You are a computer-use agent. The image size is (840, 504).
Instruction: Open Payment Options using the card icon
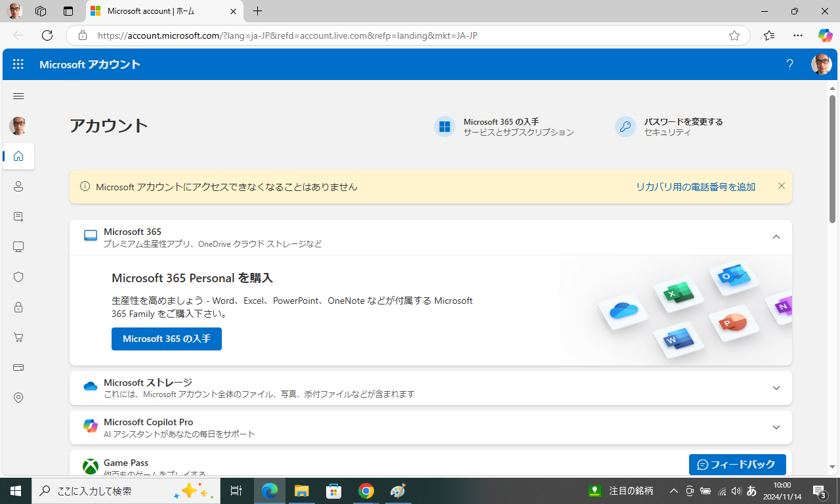(x=18, y=367)
